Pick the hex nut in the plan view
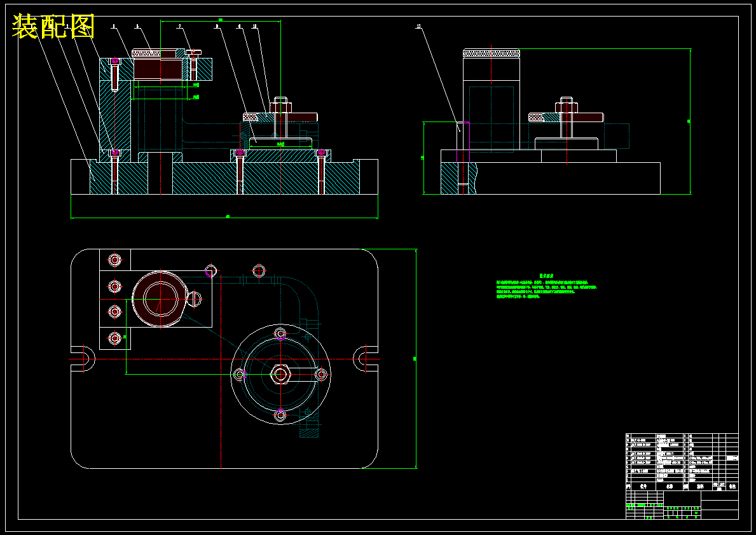 [x=280, y=373]
